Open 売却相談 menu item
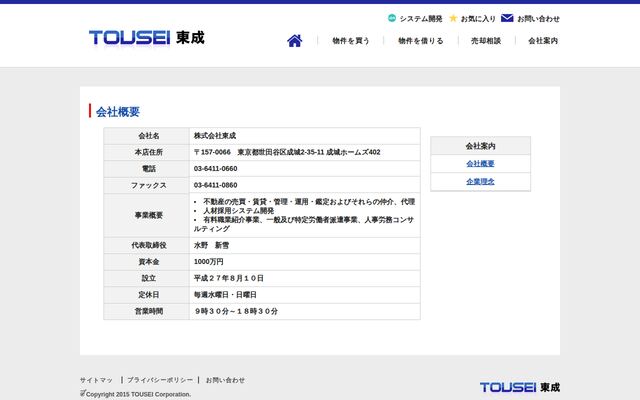The image size is (640, 400). (x=486, y=41)
